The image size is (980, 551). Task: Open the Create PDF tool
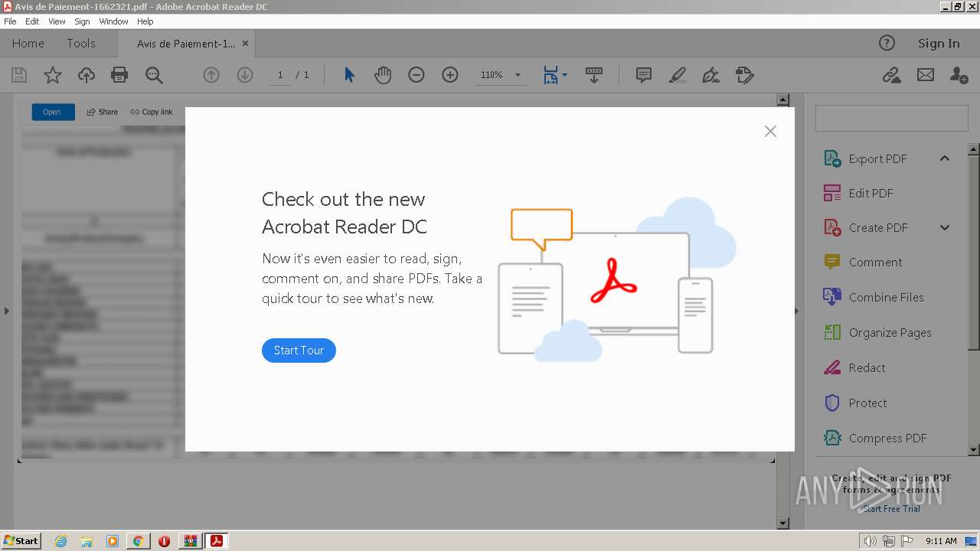pos(877,228)
